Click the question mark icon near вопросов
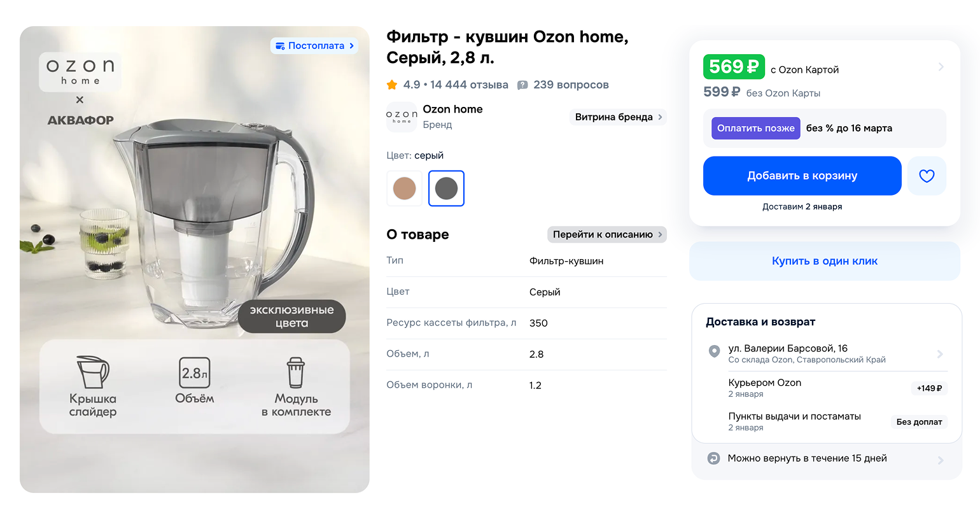Image resolution: width=980 pixels, height=531 pixels. [523, 84]
